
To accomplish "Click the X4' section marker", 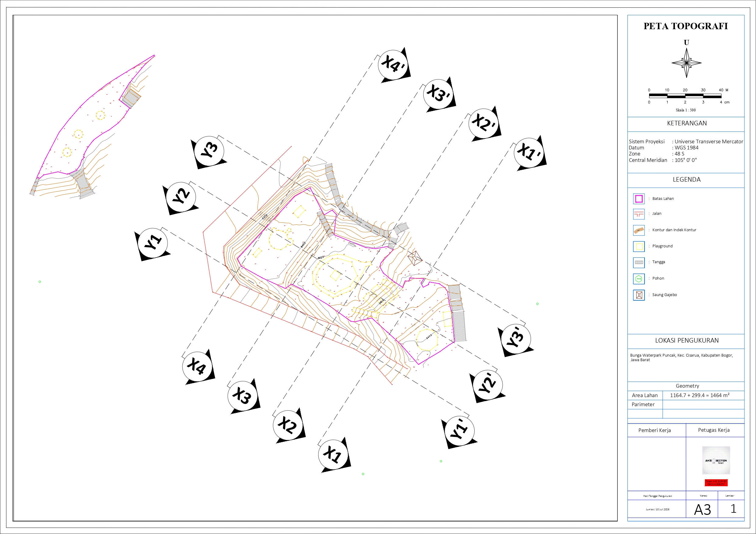I will (394, 65).
